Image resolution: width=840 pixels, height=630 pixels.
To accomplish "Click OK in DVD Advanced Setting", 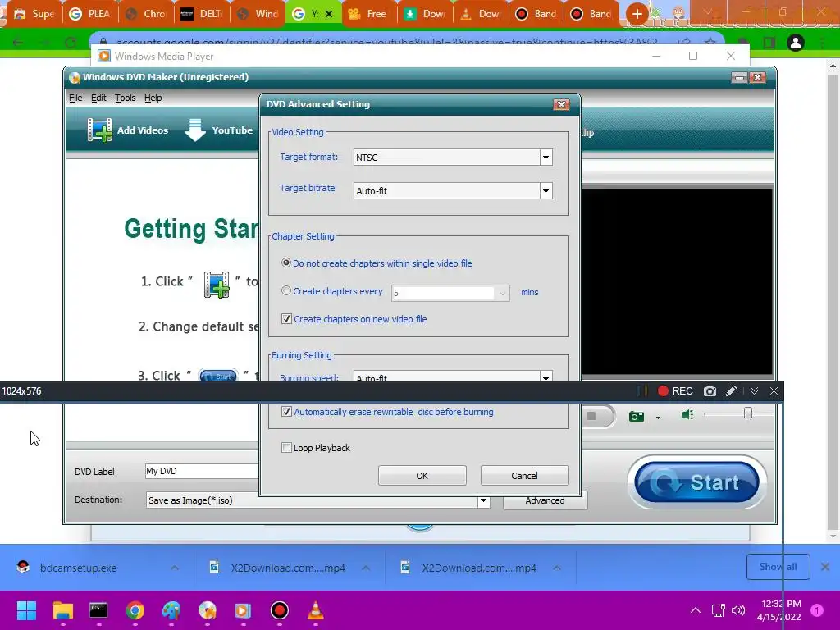I will tap(422, 475).
